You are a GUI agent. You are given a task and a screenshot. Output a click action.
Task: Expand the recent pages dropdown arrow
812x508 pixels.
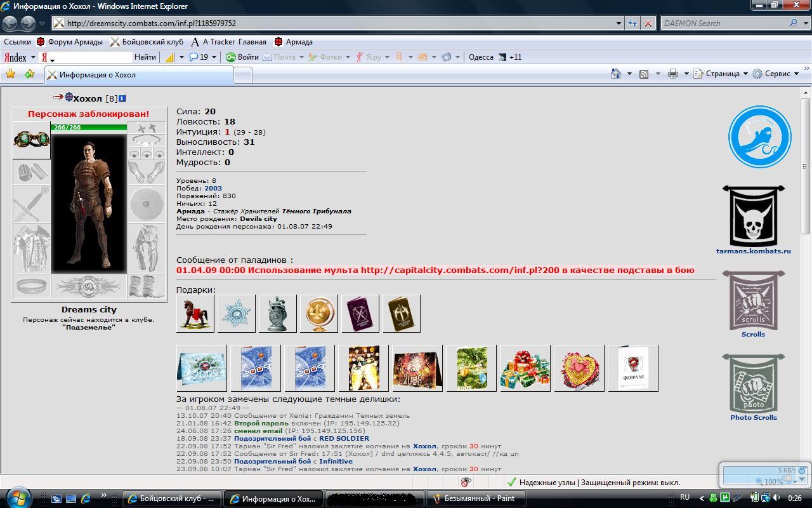(x=43, y=23)
